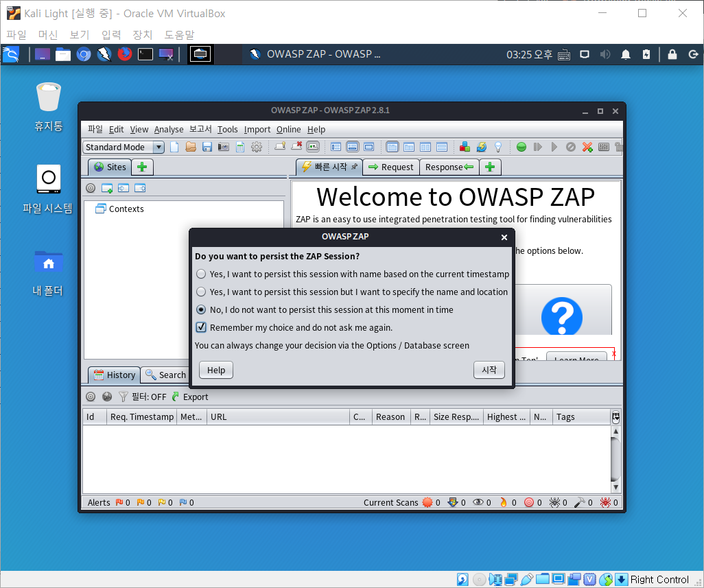Screen dimensions: 704x588
Task: Click the new context icon in Sites panel
Action: (x=107, y=188)
